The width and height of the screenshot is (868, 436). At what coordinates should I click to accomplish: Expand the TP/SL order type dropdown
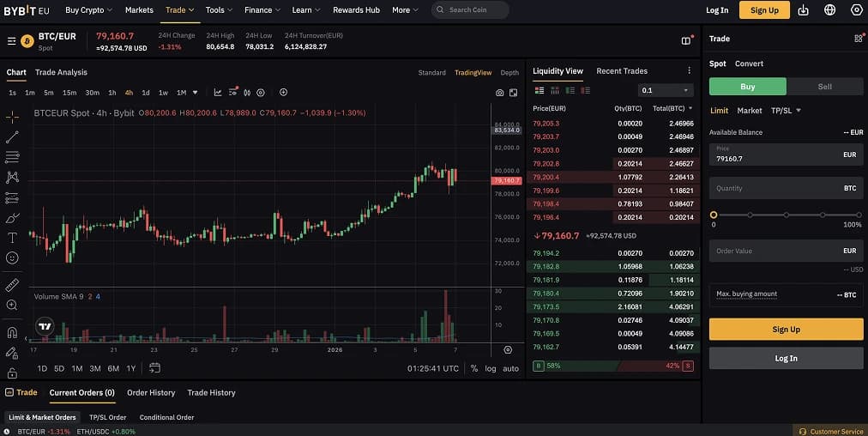click(786, 111)
